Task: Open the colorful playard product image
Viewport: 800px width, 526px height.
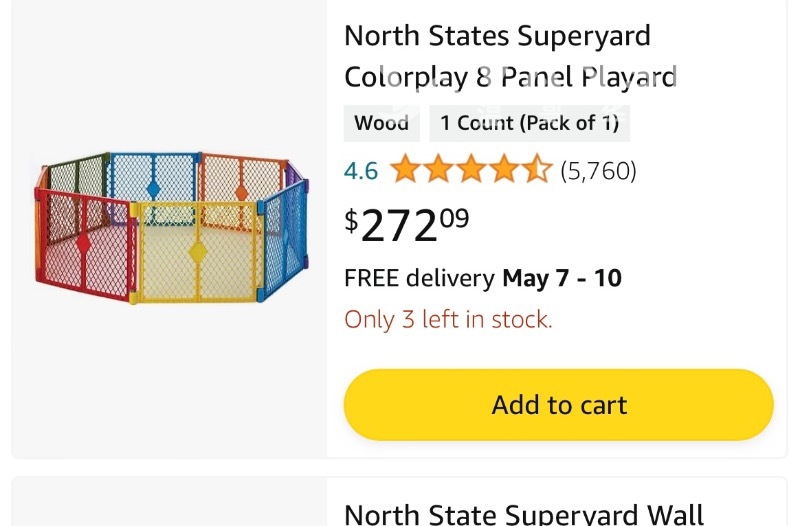Action: (170, 227)
